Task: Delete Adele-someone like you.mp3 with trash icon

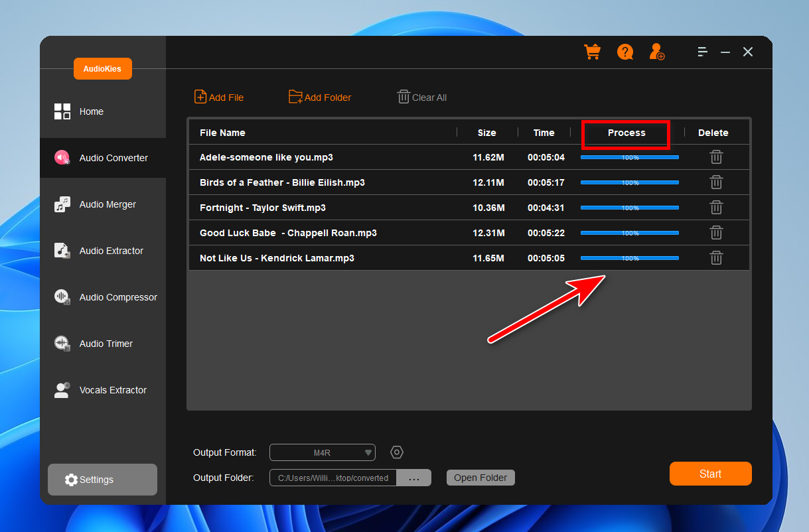Action: pyautogui.click(x=716, y=157)
